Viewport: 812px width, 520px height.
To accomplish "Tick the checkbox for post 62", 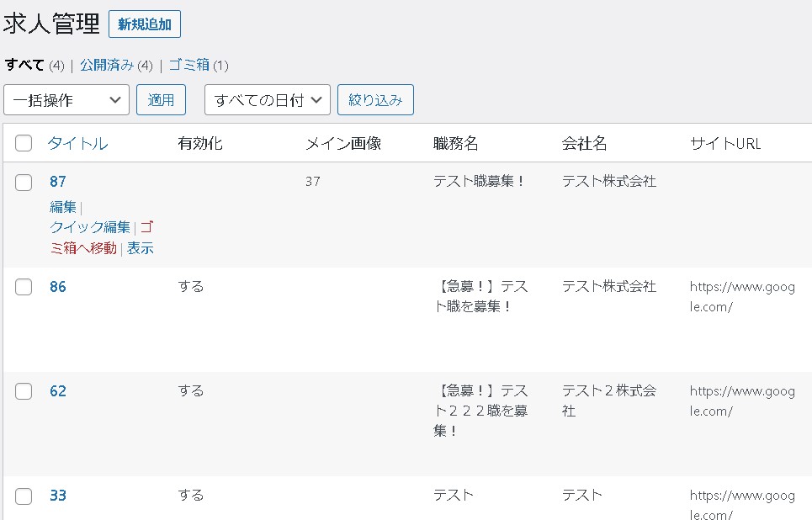I will coord(24,391).
